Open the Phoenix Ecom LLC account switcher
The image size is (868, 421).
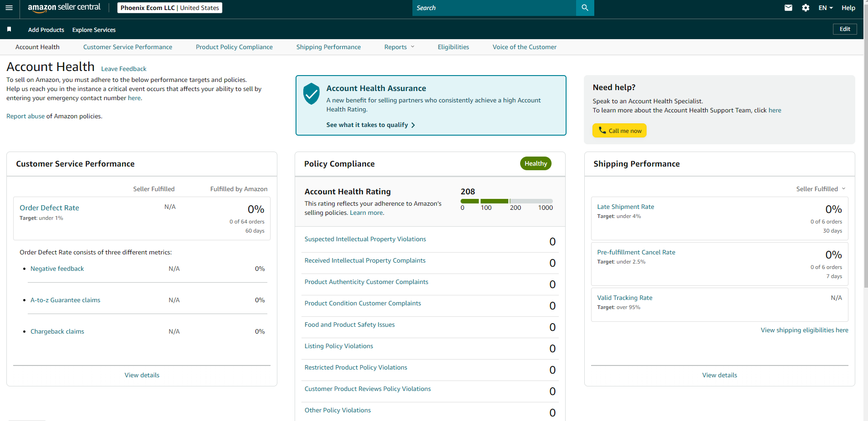[170, 8]
